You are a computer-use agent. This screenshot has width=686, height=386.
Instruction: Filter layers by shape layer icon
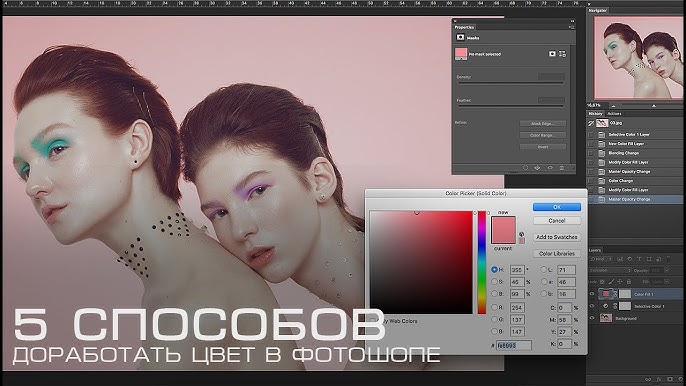649,260
